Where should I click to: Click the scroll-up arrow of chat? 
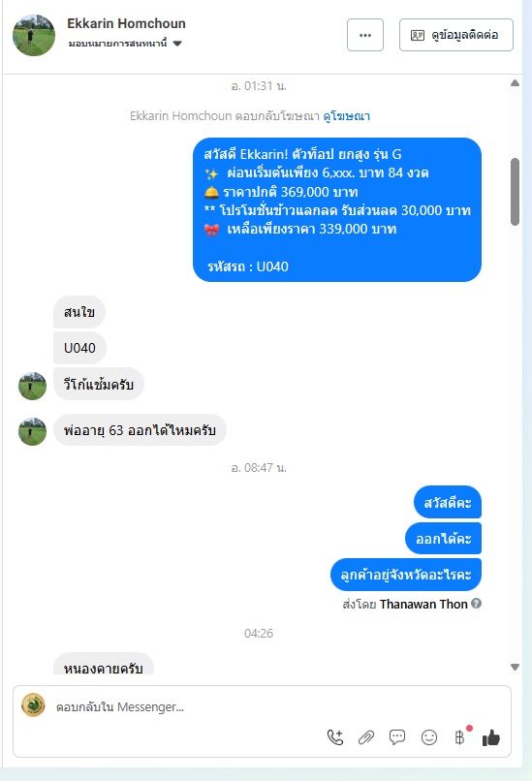point(516,83)
